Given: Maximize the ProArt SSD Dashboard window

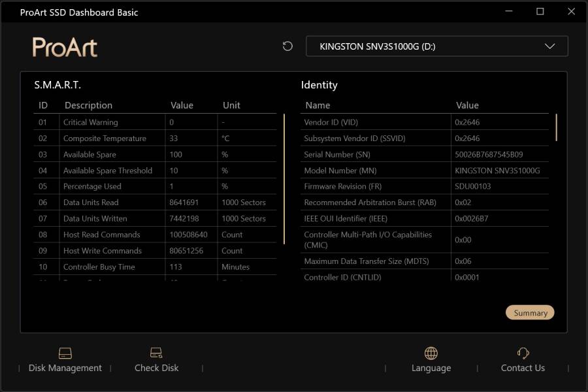Looking at the screenshot, I should (540, 11).
